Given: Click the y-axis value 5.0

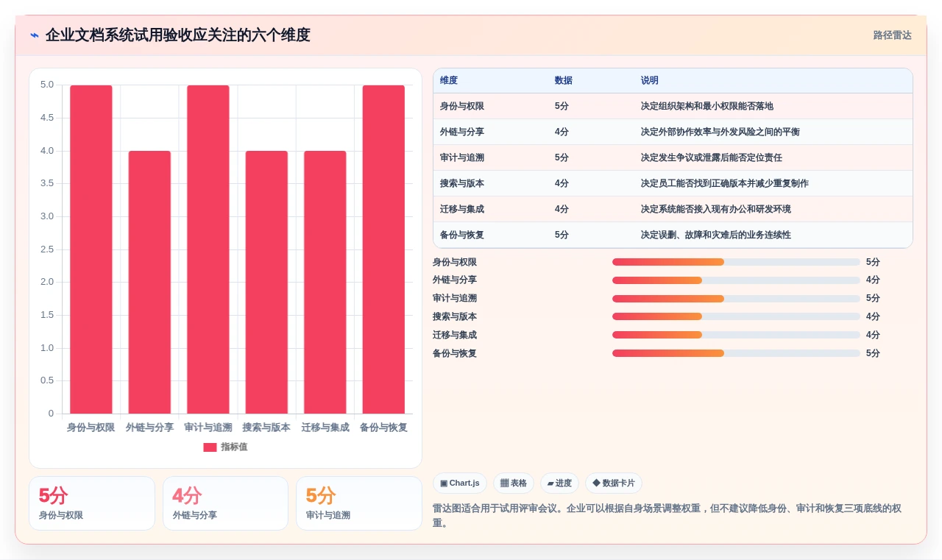Looking at the screenshot, I should (x=47, y=85).
